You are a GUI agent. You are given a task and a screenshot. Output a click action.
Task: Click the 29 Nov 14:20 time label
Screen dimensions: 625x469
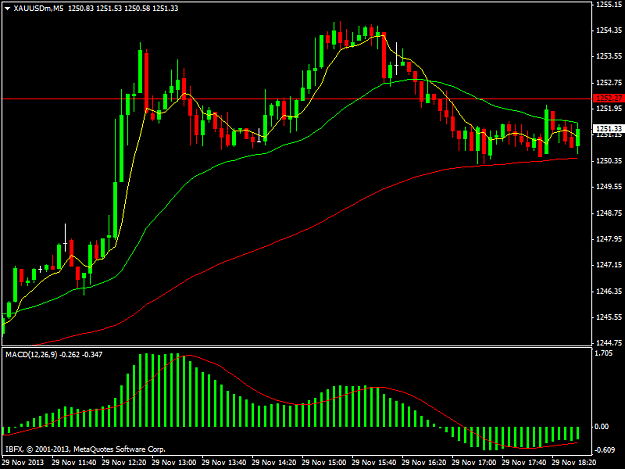[274, 463]
